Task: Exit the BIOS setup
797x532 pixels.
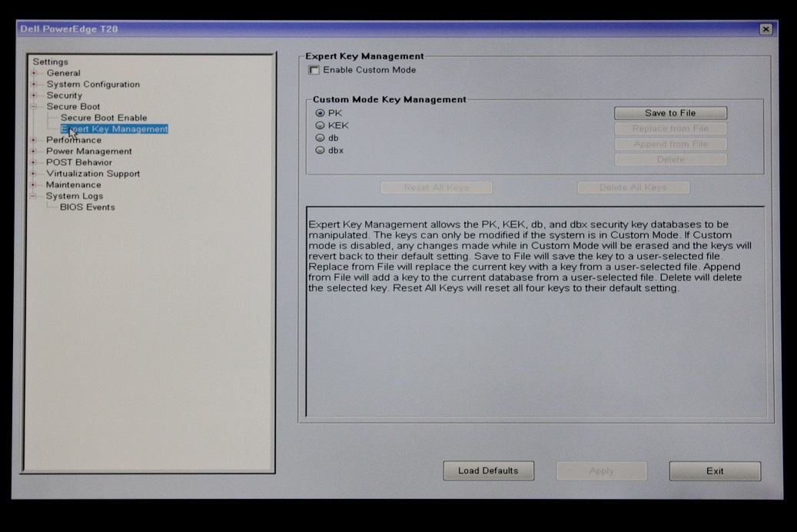Action: pyautogui.click(x=715, y=471)
